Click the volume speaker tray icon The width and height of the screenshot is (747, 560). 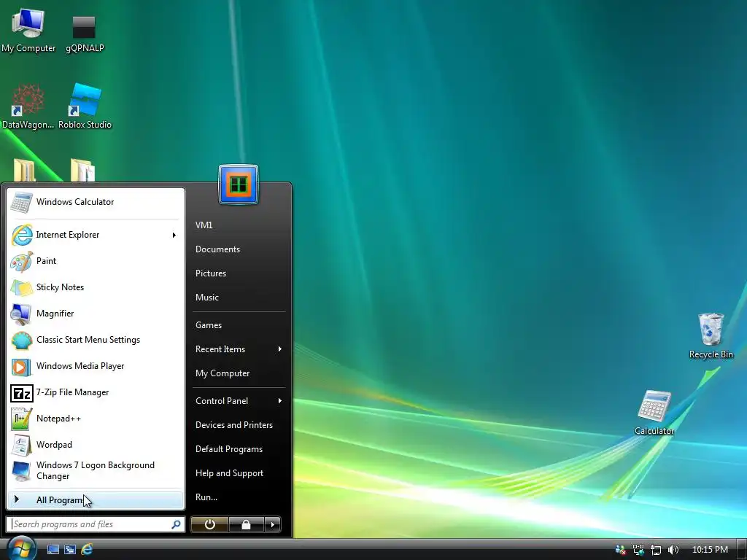coord(673,550)
